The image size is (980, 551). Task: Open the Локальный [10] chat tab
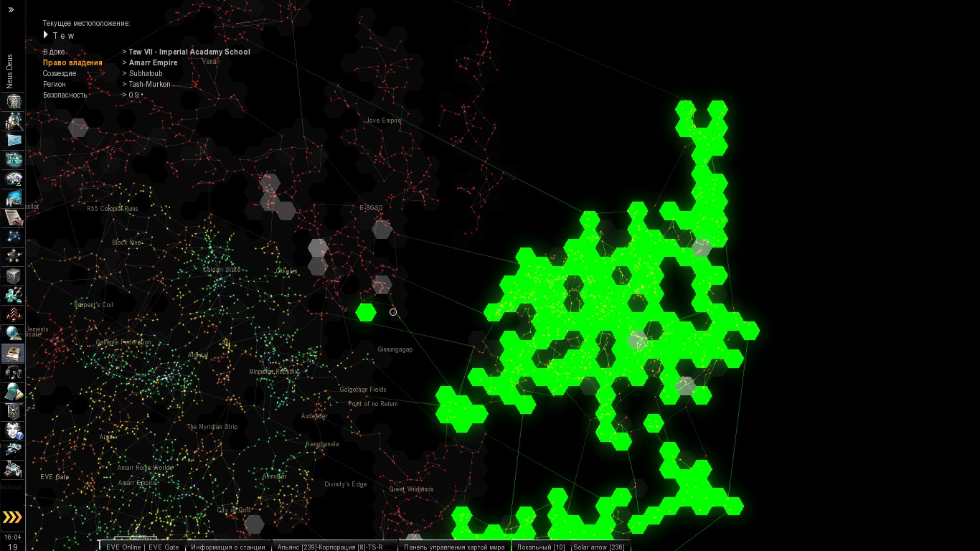click(541, 547)
